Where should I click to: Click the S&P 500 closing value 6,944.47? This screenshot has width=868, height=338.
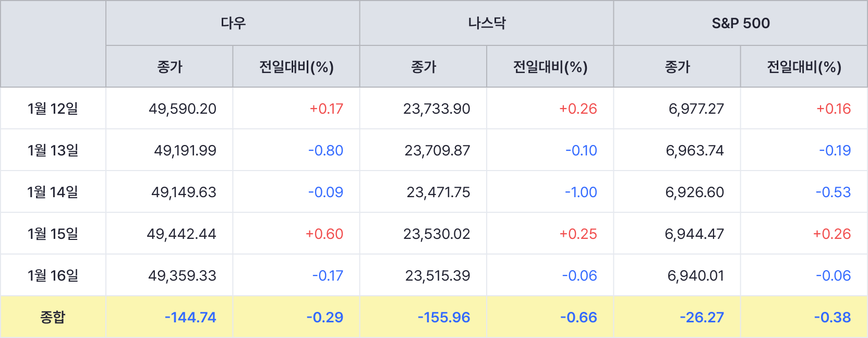[694, 234]
